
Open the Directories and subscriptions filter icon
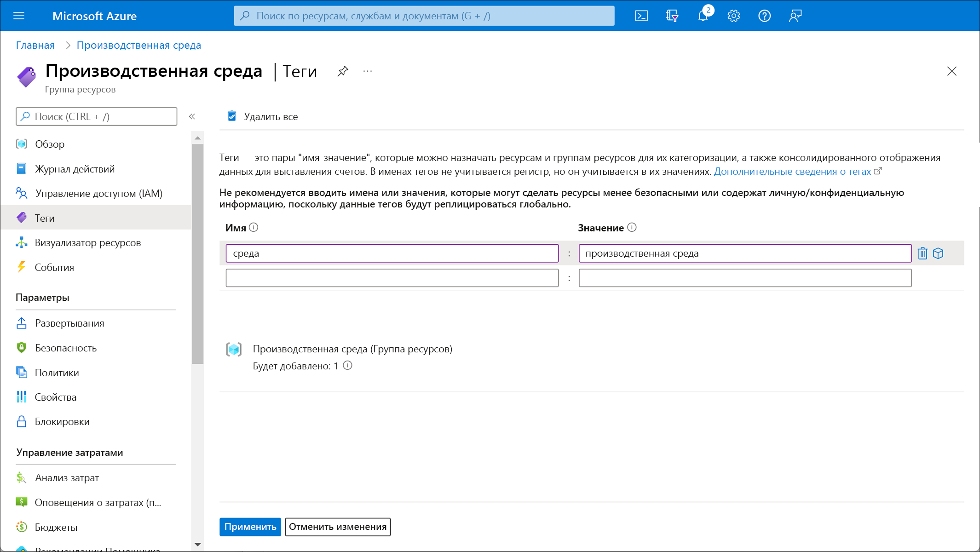pyautogui.click(x=672, y=16)
